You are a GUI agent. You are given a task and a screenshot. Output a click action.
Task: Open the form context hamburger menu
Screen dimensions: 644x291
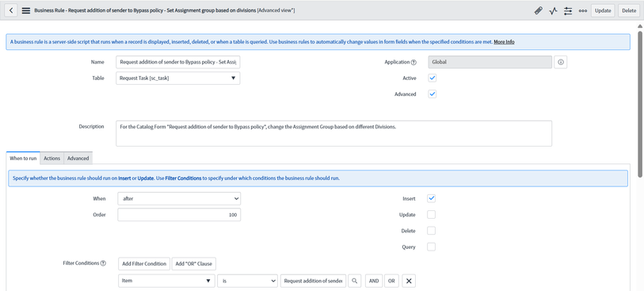[x=26, y=10]
